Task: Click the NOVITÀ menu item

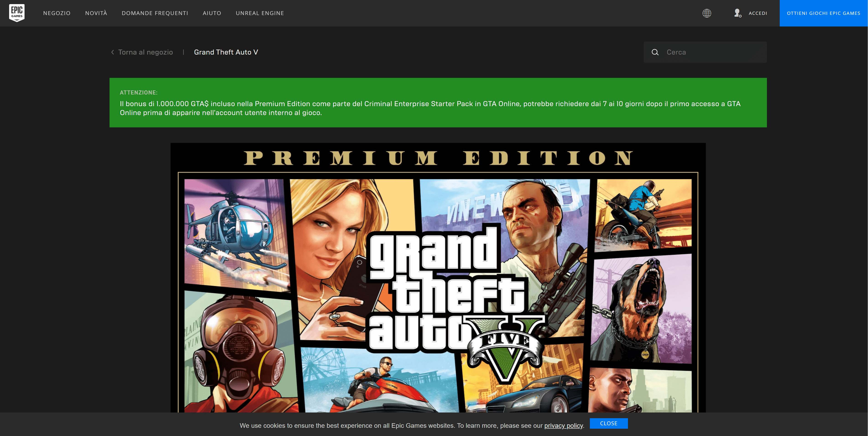Action: coord(96,13)
